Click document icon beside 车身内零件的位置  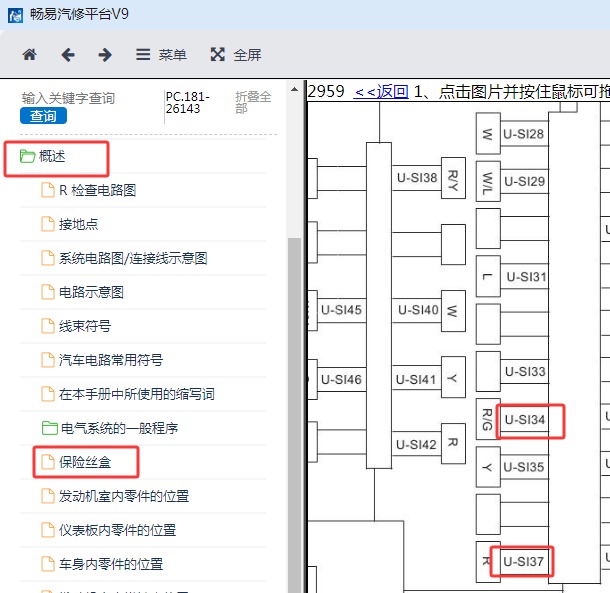(x=48, y=564)
